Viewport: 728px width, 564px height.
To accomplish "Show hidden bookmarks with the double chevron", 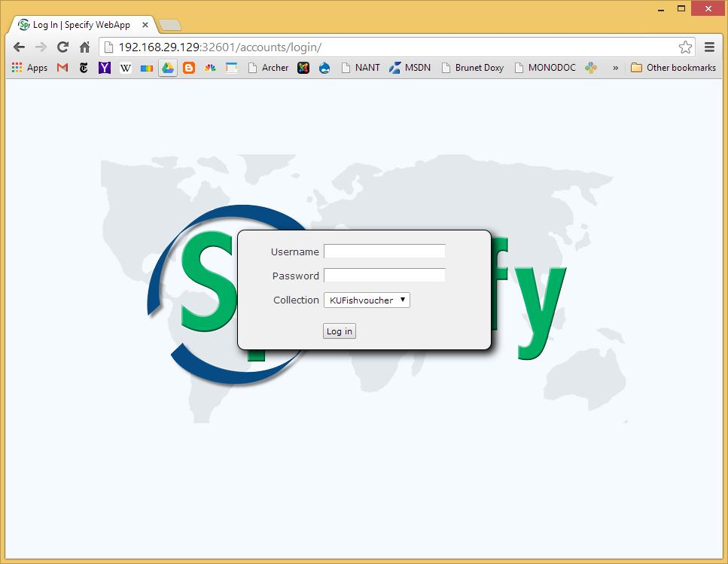I will (x=615, y=68).
